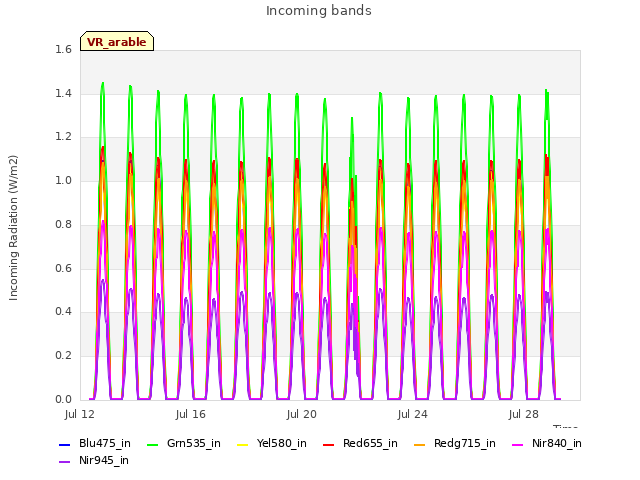Select the Nir840_in legend entry
640x480 pixels.
547,444
